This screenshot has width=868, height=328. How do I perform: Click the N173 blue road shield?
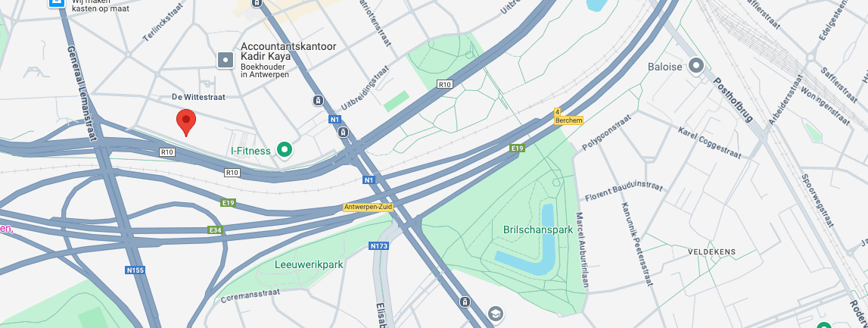click(x=379, y=245)
